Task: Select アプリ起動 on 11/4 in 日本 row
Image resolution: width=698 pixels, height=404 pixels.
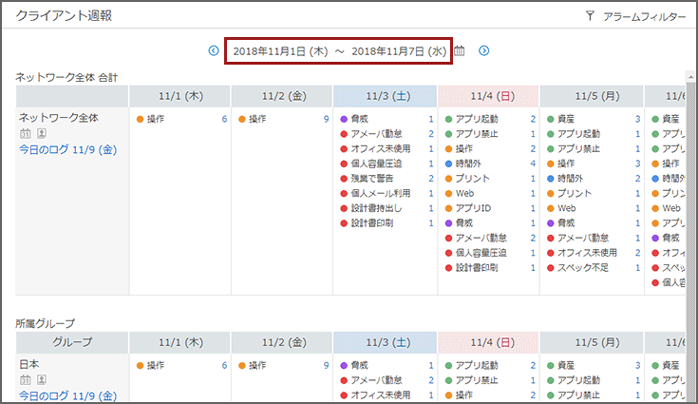Action: (x=477, y=365)
